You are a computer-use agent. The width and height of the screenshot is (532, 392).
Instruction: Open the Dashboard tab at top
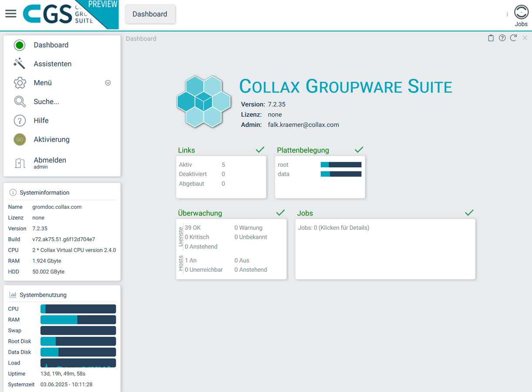tap(150, 14)
